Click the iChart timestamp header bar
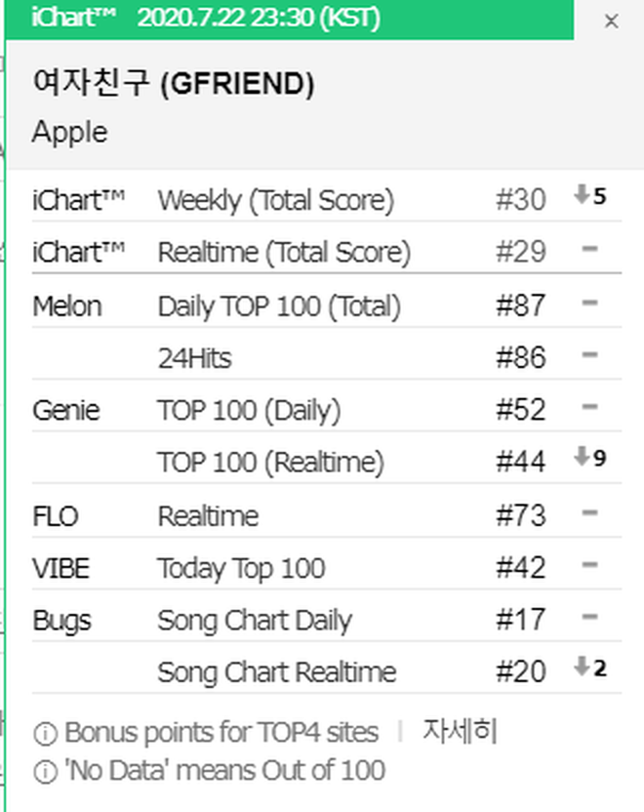This screenshot has width=644, height=812. coord(290,20)
